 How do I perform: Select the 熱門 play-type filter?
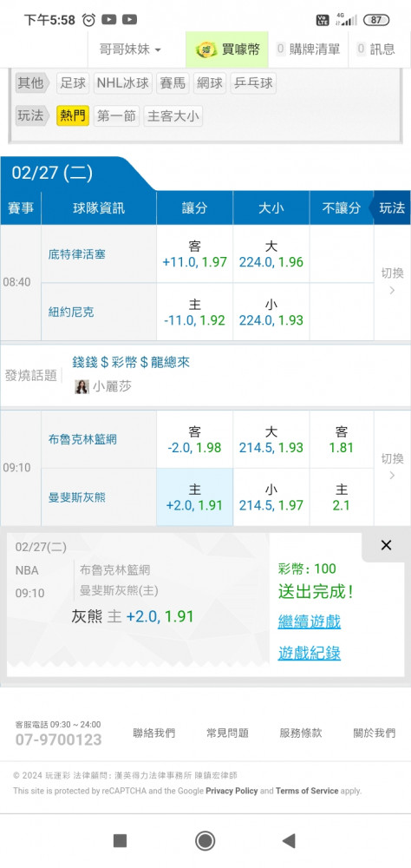point(73,116)
